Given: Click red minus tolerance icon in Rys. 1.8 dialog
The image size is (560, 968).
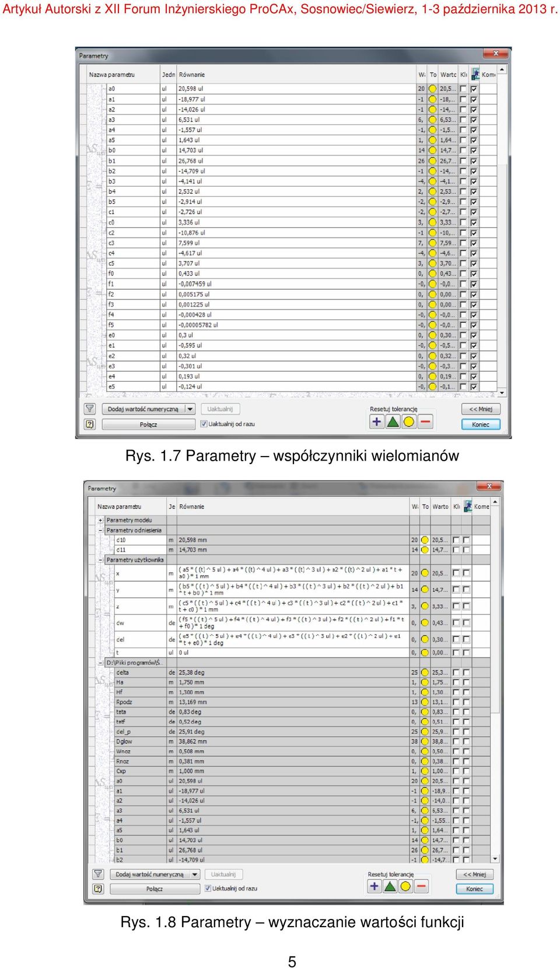Looking at the screenshot, I should (x=421, y=886).
